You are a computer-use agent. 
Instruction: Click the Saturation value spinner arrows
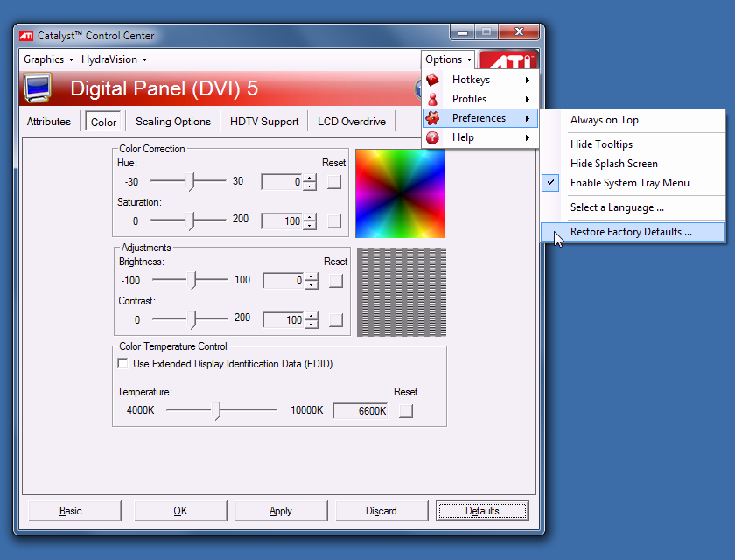pyautogui.click(x=310, y=220)
